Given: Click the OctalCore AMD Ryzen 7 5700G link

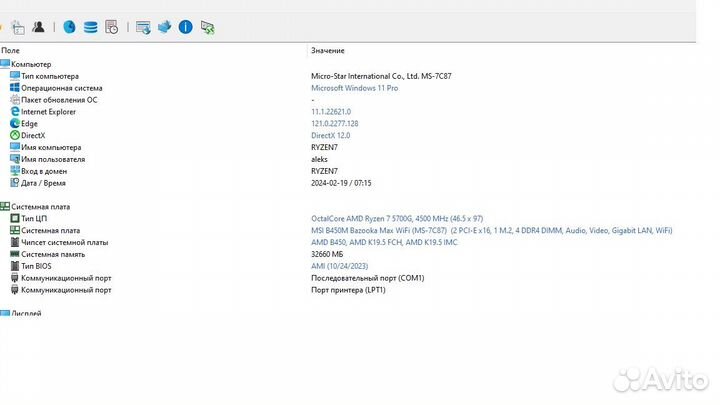Looking at the screenshot, I should (x=397, y=218).
